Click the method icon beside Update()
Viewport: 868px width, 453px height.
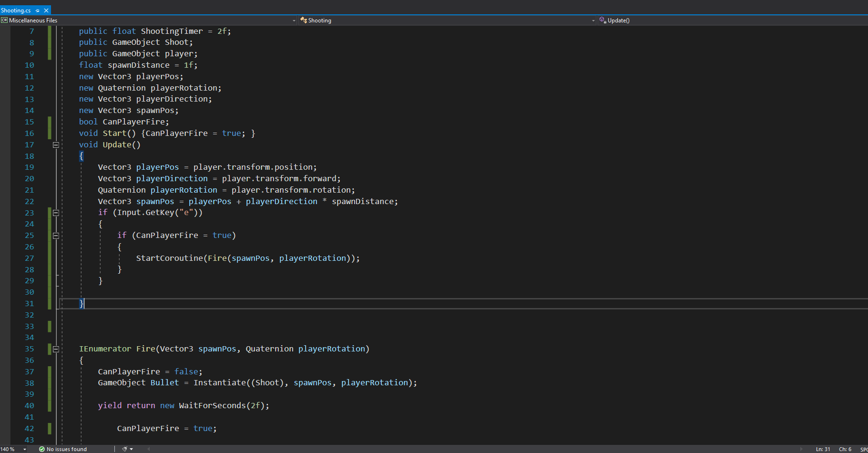[603, 21]
